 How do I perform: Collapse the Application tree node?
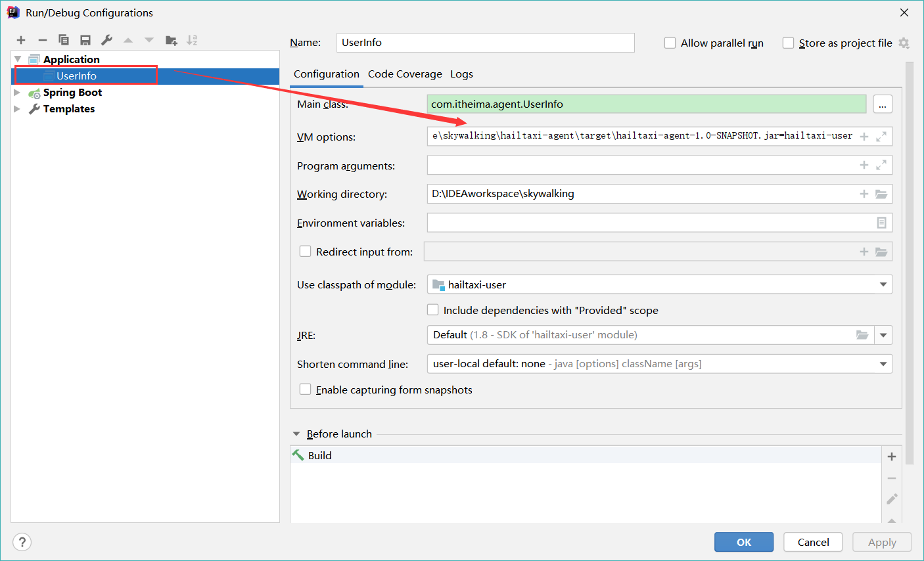click(18, 59)
